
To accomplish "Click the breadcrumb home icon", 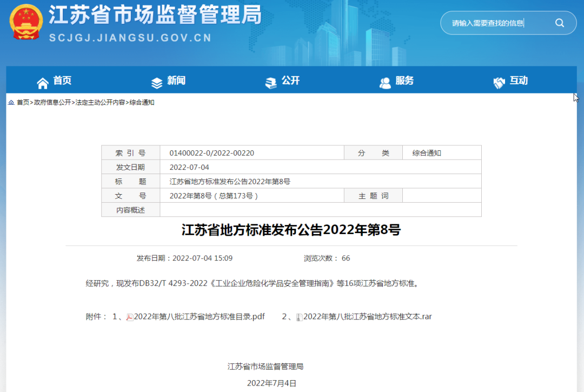I will [11, 102].
